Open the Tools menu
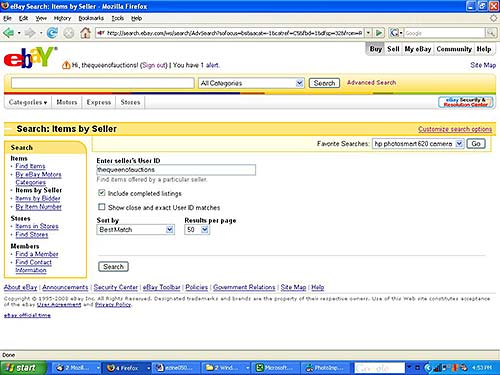The image size is (500, 375). 117,18
